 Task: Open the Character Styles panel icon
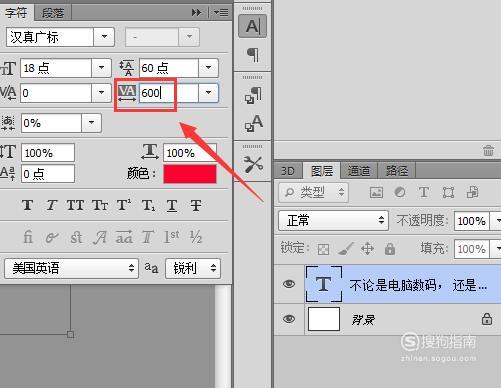click(x=253, y=123)
